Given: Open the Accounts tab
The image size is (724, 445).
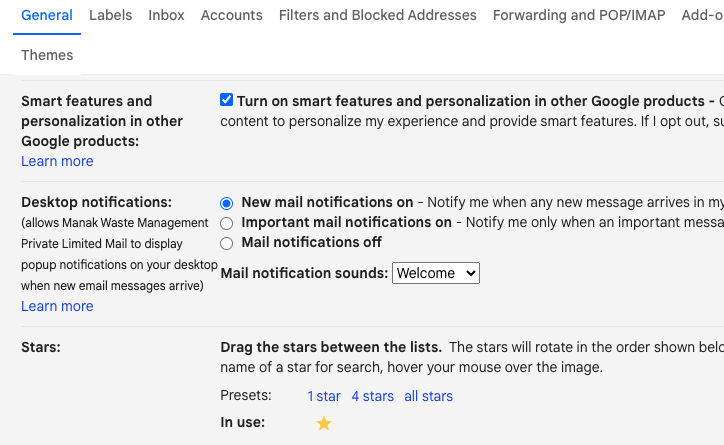Looking at the screenshot, I should pyautogui.click(x=231, y=15).
